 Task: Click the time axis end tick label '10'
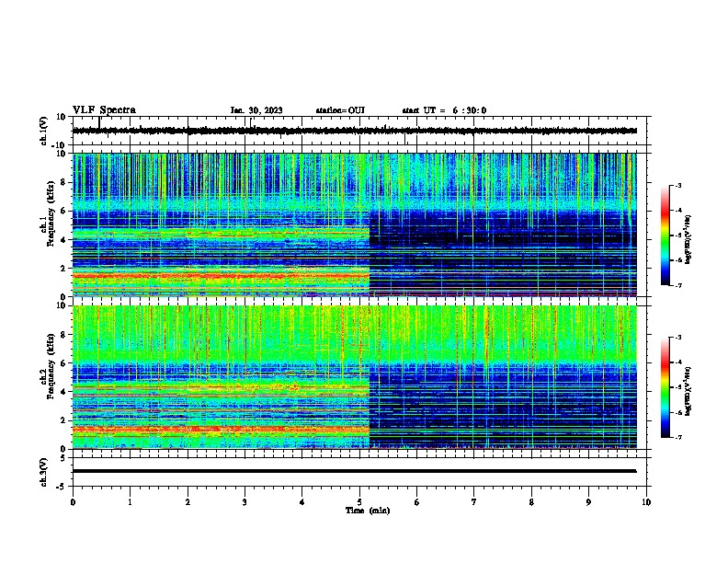(646, 502)
